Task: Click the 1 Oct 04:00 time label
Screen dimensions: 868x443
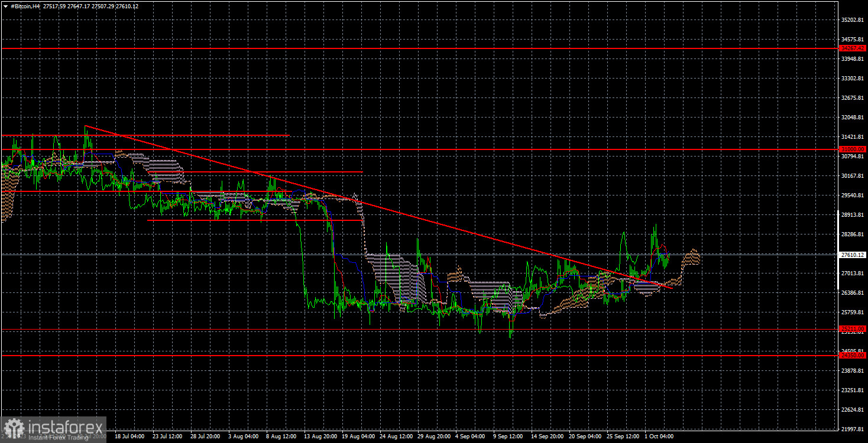Action: click(x=659, y=437)
